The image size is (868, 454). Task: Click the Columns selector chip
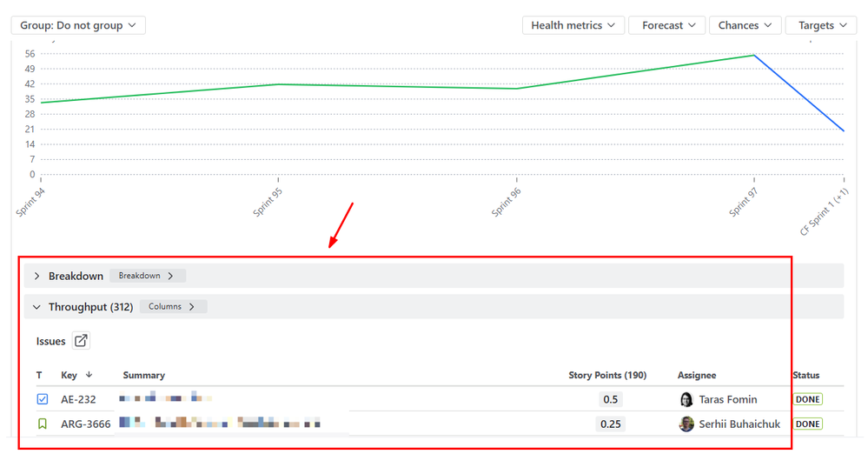[173, 306]
